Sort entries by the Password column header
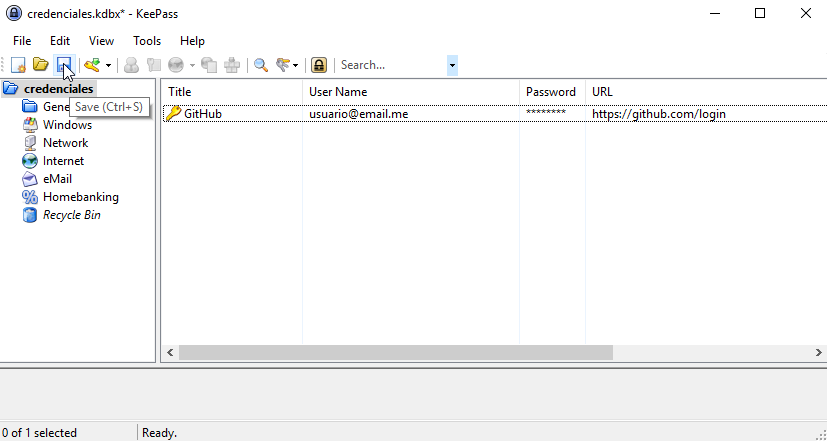The height and width of the screenshot is (441, 827). [552, 92]
